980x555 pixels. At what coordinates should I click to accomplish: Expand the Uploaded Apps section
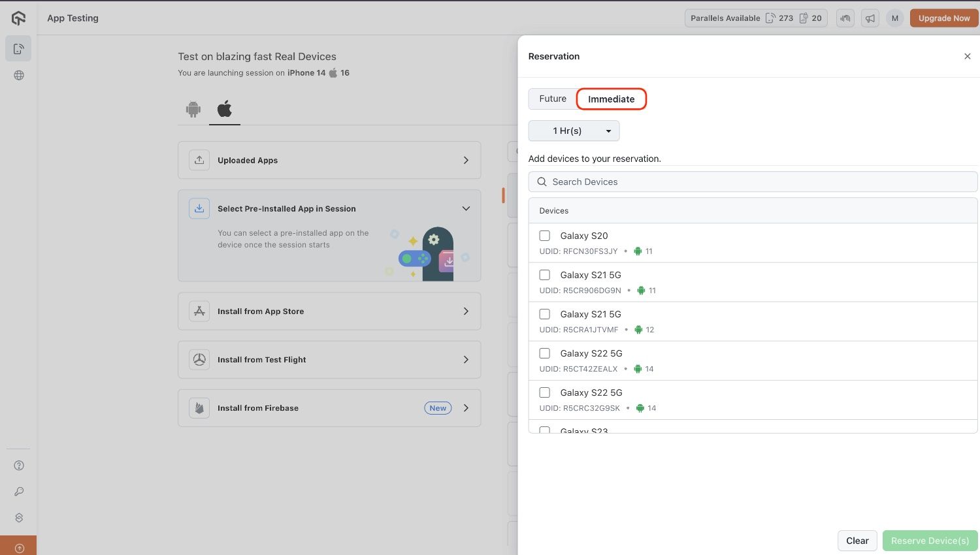coord(329,160)
